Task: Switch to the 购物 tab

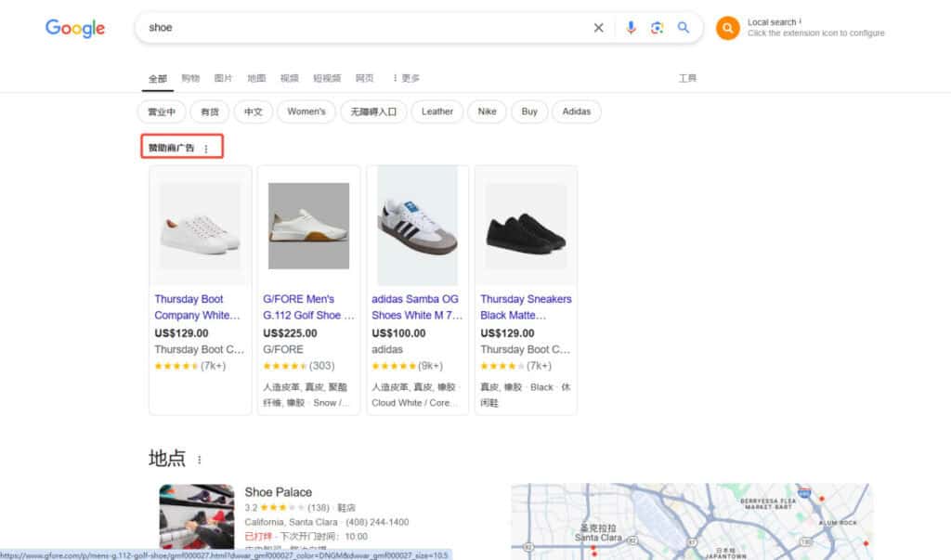Action: coord(190,78)
